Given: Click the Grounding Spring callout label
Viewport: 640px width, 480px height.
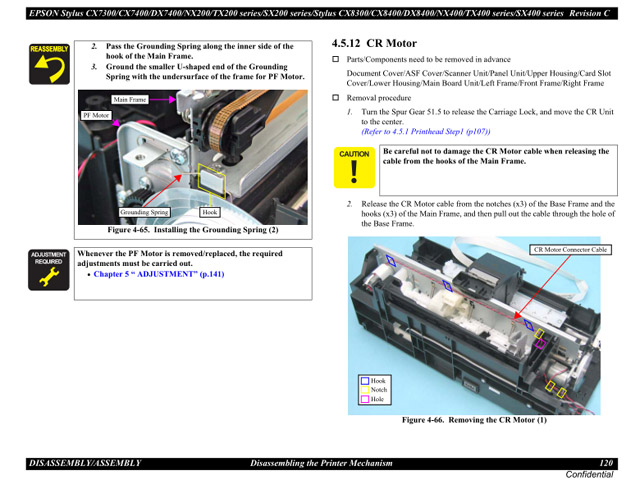Looking at the screenshot, I should tap(145, 212).
